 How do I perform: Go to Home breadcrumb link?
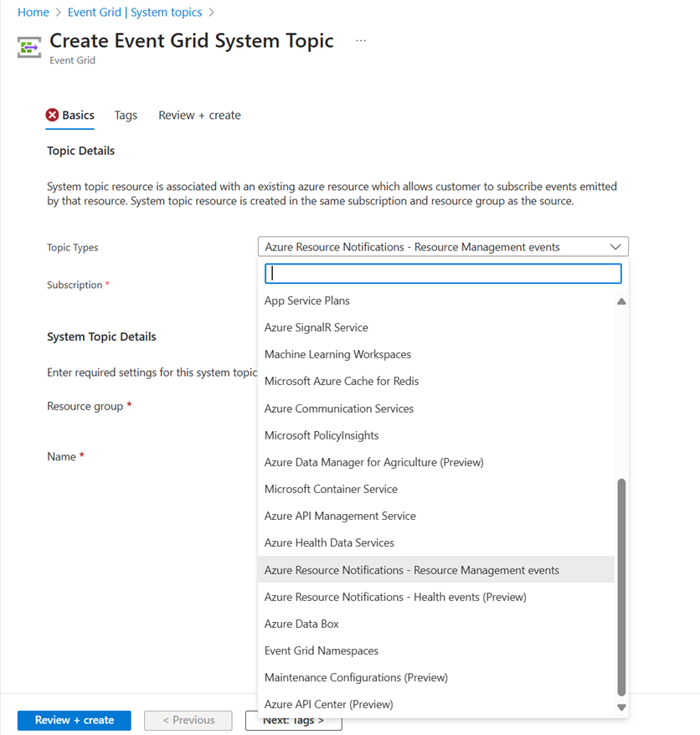click(33, 13)
